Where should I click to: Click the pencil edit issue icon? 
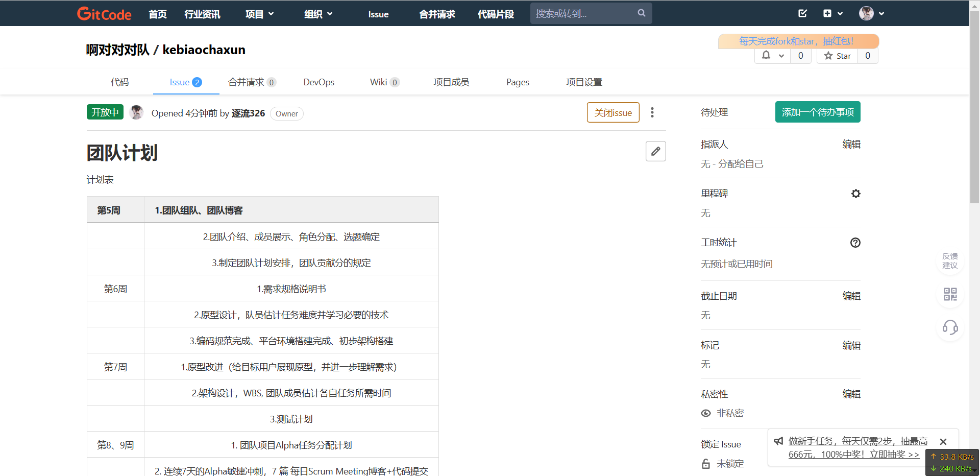pos(655,151)
